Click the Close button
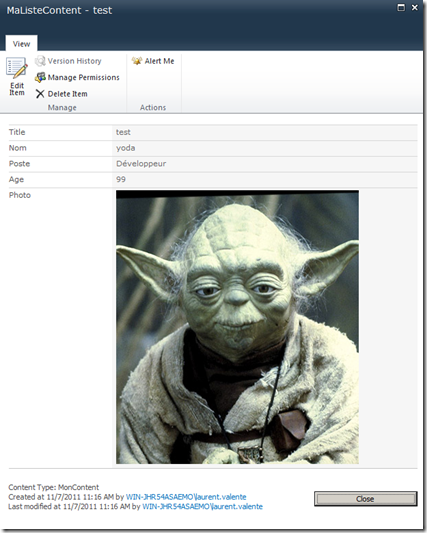427x533 pixels. (365, 499)
